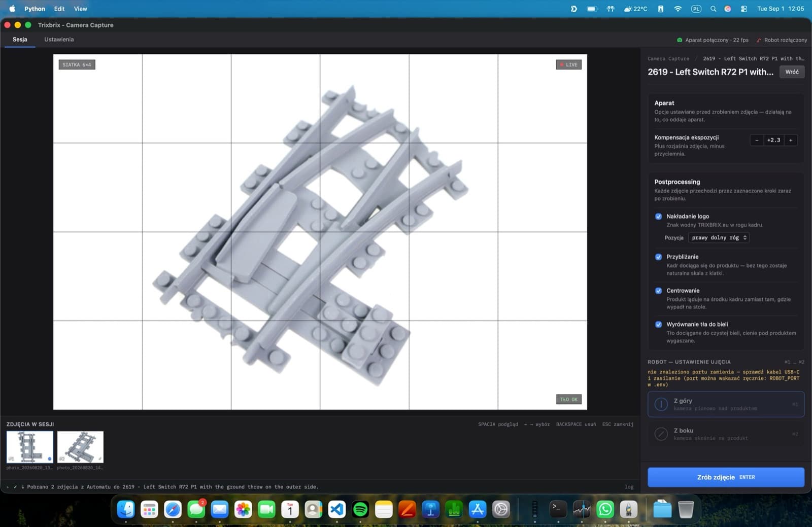
Task: Click the 2619 - Left Switch R72 P1 title
Action: pos(710,72)
